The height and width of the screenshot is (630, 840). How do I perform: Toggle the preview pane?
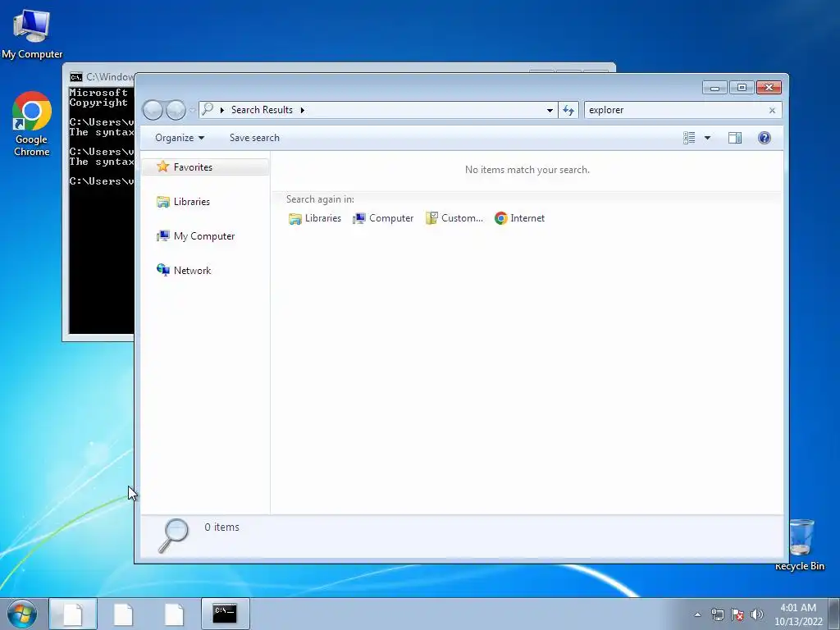click(735, 138)
